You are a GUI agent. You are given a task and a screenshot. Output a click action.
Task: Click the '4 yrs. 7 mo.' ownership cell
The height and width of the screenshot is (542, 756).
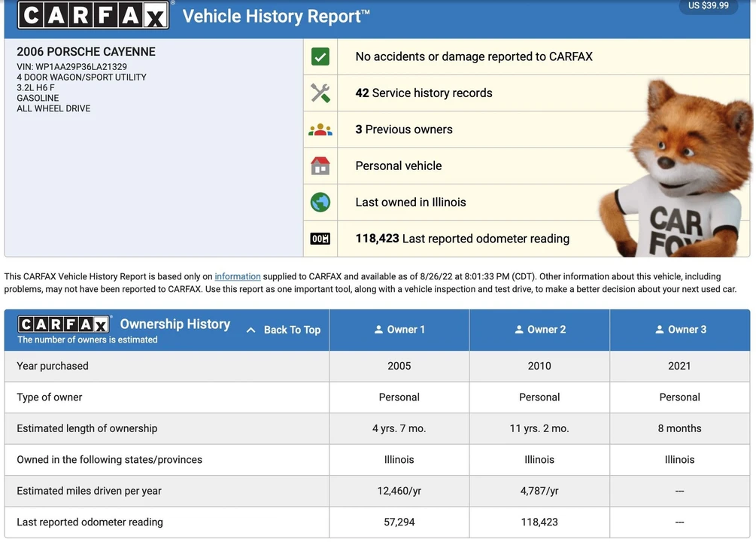coord(399,428)
